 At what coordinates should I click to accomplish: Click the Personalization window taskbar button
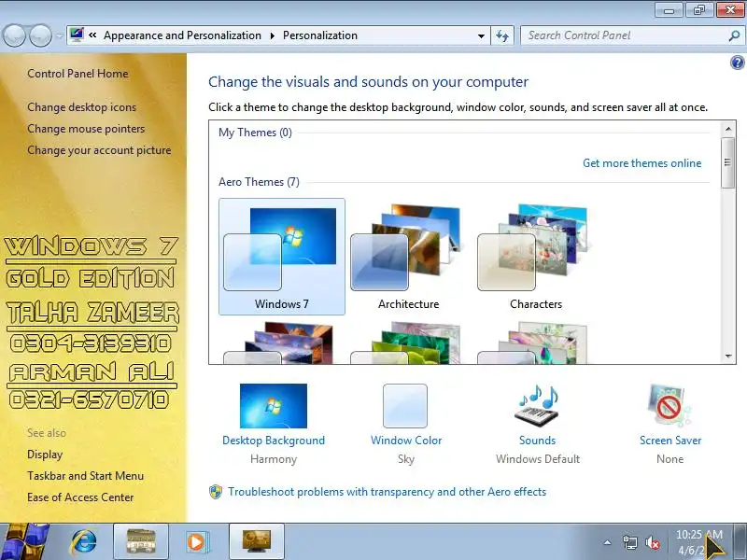click(257, 542)
